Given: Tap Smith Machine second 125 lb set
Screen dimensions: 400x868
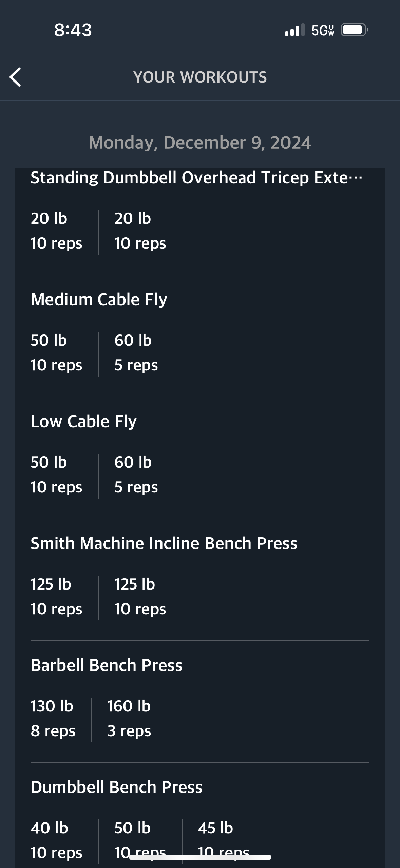Looking at the screenshot, I should click(x=140, y=597).
